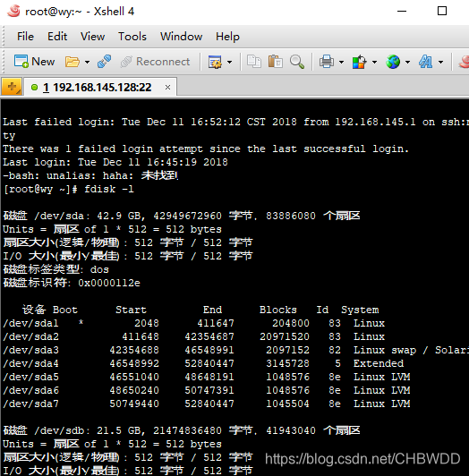Viewport: 469px width, 476px height.
Task: Open the Edit menu
Action: point(57,37)
